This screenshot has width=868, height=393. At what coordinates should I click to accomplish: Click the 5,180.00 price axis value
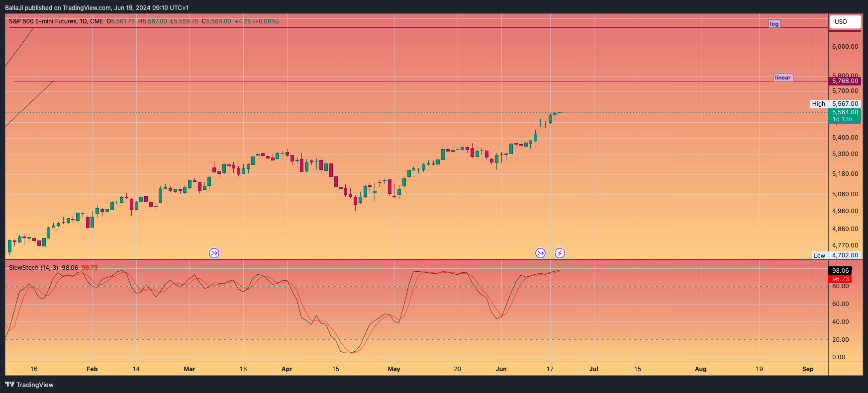point(845,174)
